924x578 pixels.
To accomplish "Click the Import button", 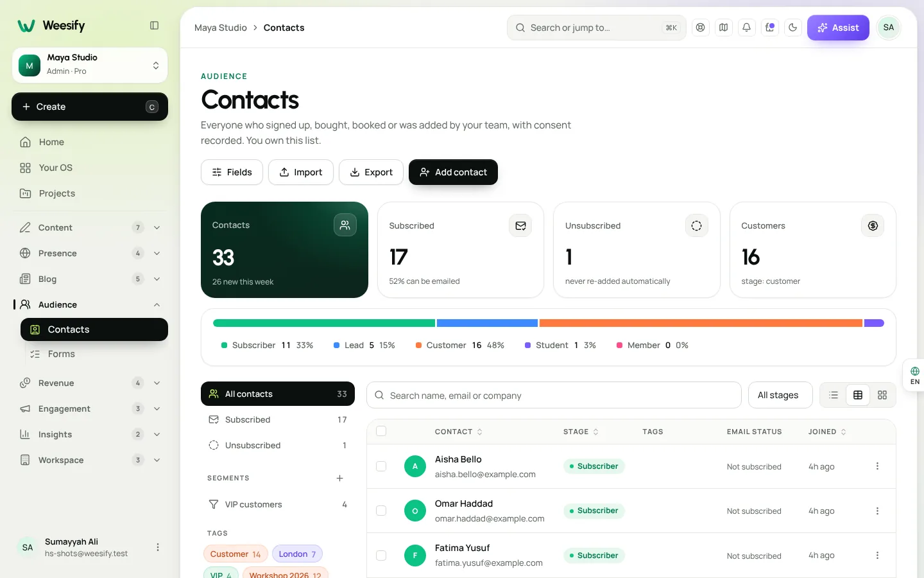I will [301, 172].
